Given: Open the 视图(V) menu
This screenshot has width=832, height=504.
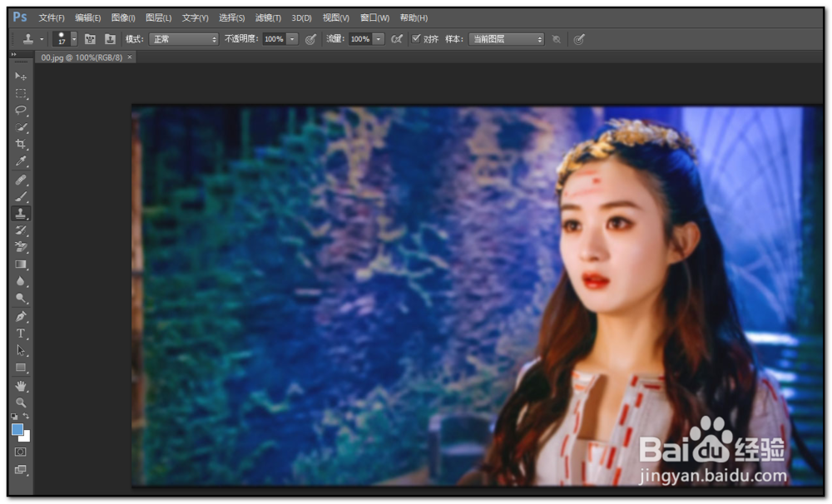Looking at the screenshot, I should pos(336,18).
